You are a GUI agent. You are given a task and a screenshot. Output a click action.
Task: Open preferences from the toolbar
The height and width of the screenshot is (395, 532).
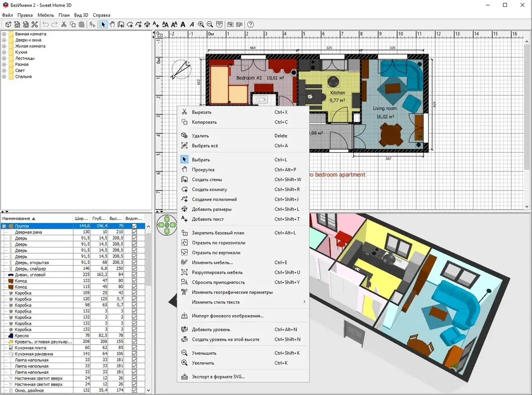click(35, 24)
